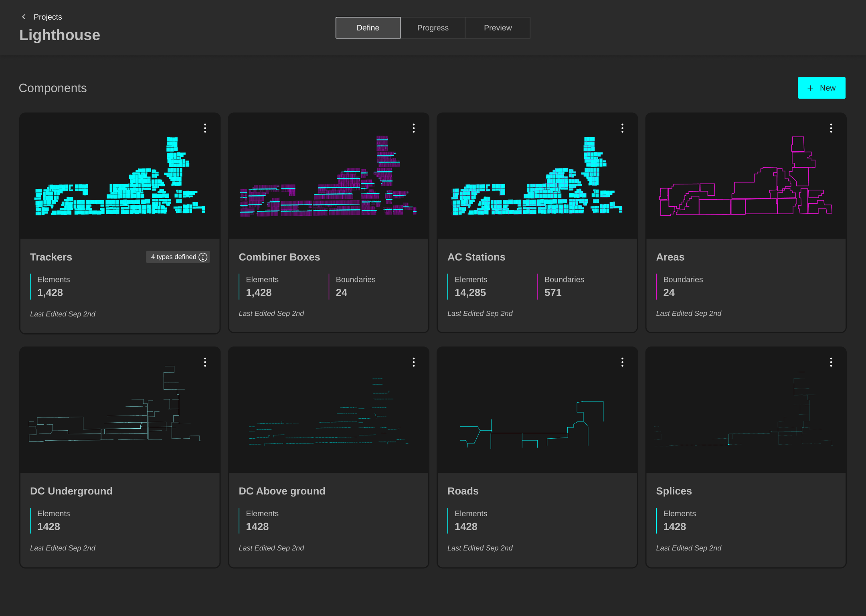Click Trackers elements value 1,428

[x=50, y=292]
